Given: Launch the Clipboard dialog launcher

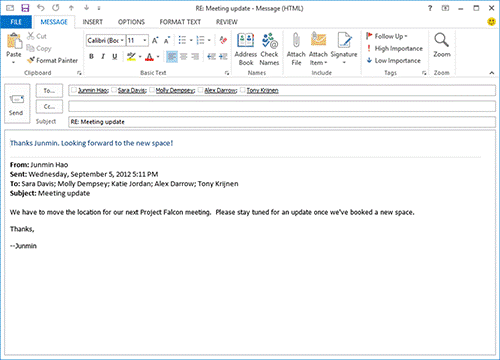Looking at the screenshot, I should click(79, 73).
